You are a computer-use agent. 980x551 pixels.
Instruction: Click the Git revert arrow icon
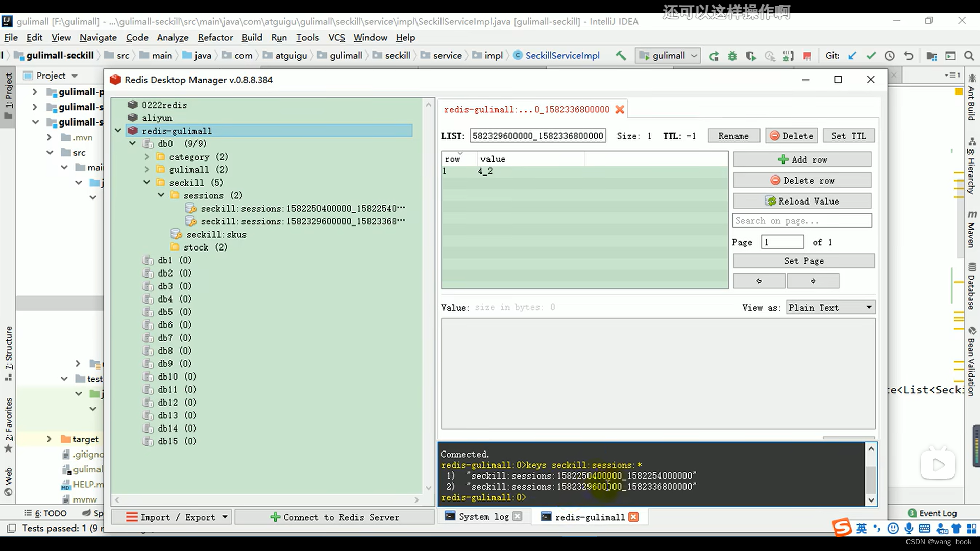909,56
